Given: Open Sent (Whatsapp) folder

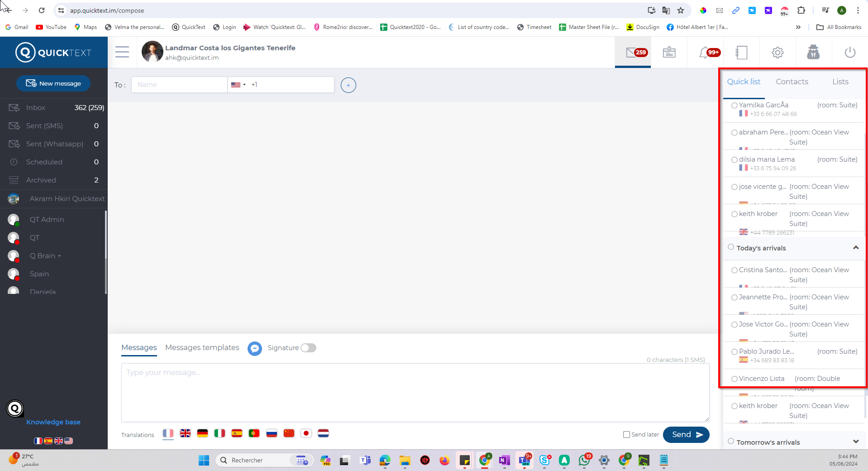Looking at the screenshot, I should [54, 144].
